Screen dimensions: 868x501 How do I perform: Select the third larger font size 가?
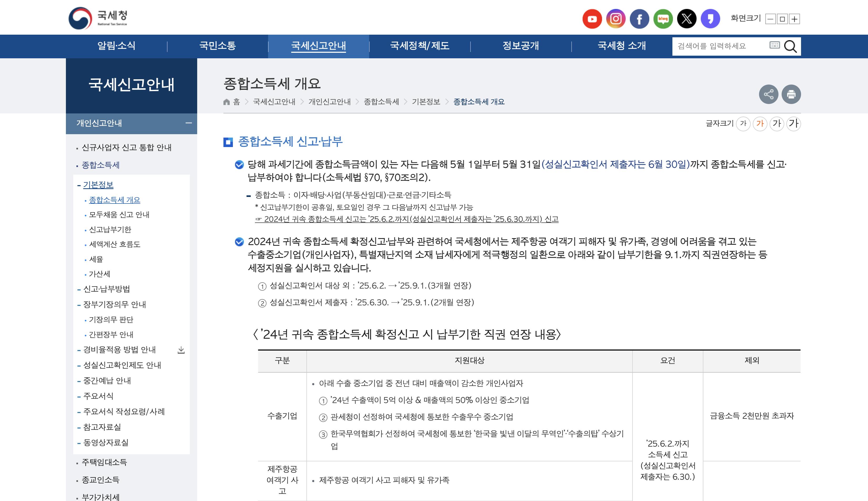pyautogui.click(x=777, y=123)
